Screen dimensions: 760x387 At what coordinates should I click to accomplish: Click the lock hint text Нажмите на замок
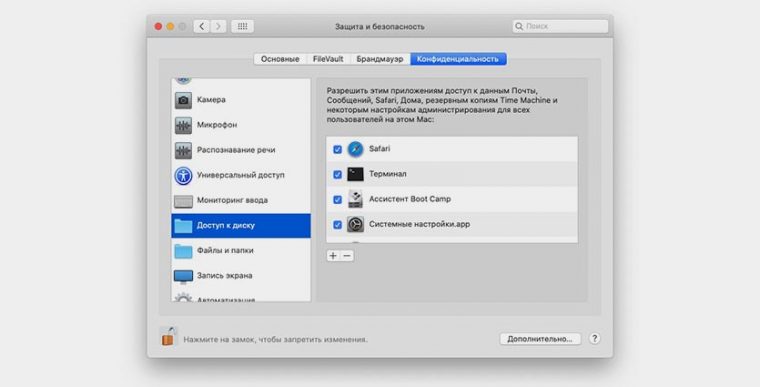coord(275,339)
